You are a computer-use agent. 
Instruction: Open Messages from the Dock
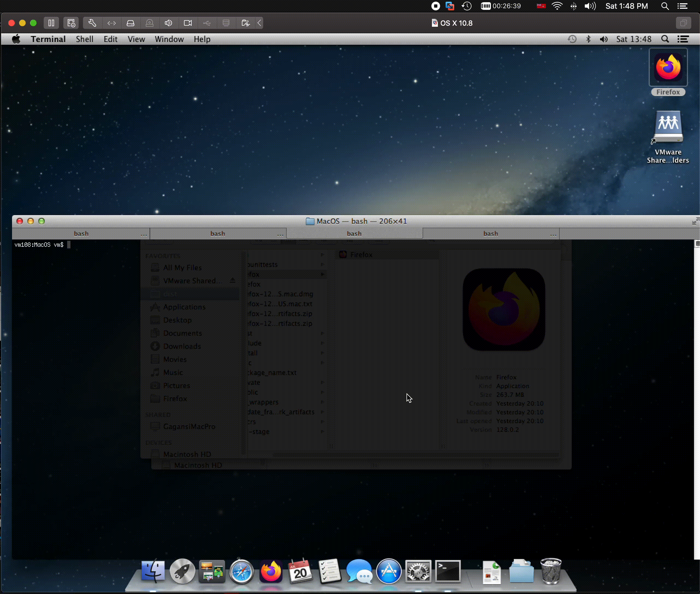[359, 571]
